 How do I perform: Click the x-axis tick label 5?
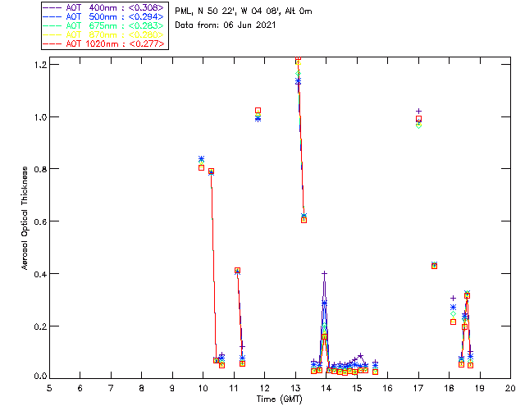49,388
